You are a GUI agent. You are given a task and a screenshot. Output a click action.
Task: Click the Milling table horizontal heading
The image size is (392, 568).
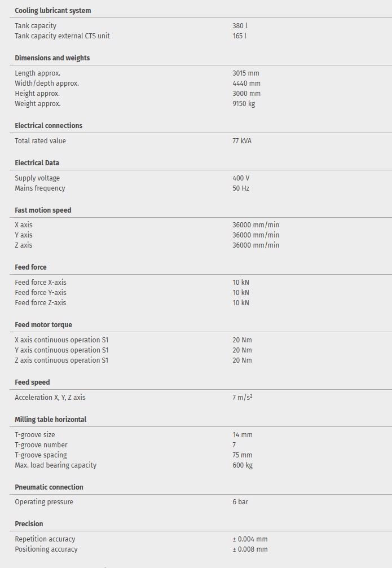click(50, 420)
